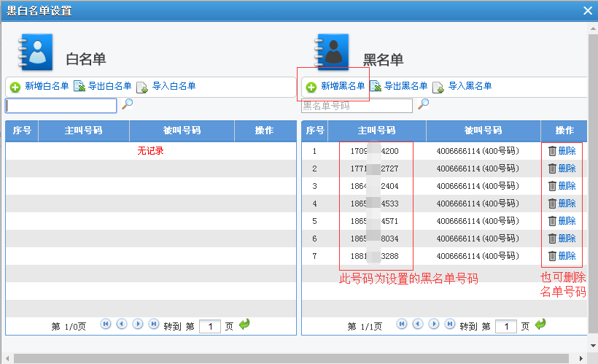
Task: Click the blacklist number search box
Action: click(x=357, y=106)
